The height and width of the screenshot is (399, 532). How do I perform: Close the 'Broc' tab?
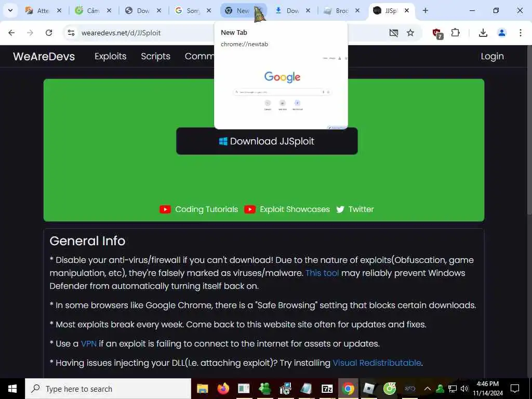click(x=357, y=10)
